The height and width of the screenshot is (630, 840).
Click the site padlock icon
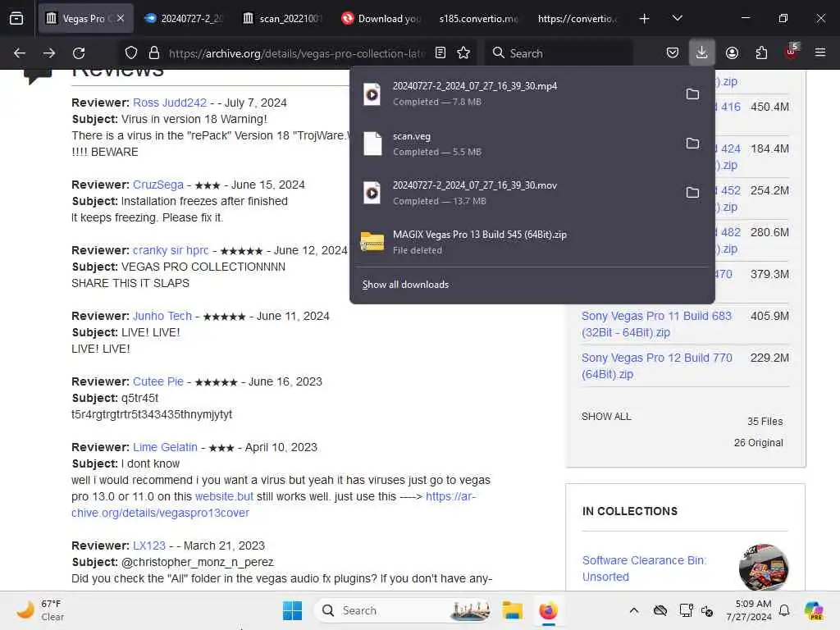point(153,53)
